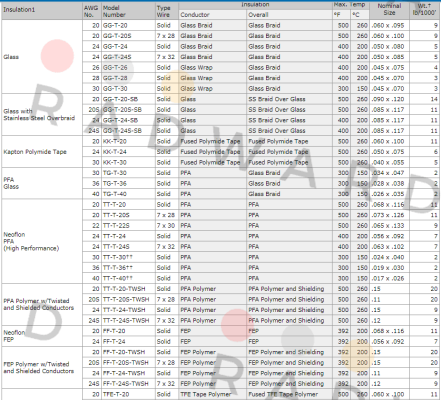Select the Kapton Polymide Tape category cell
Viewport: 441px width, 400px height.
tap(42, 152)
